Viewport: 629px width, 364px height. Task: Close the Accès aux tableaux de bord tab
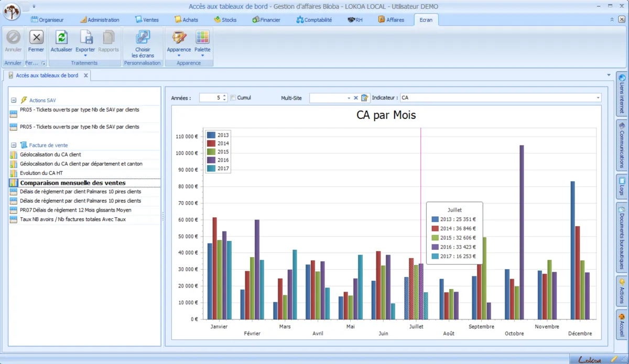click(x=86, y=75)
